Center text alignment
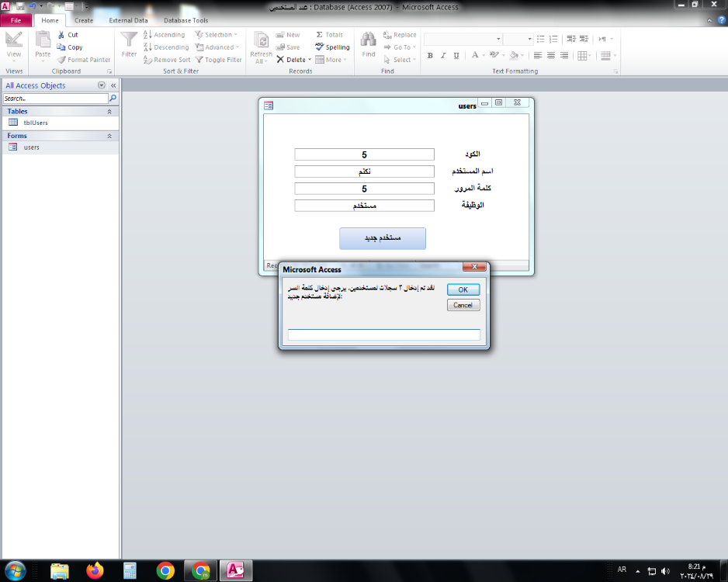The width and height of the screenshot is (728, 582). pos(550,56)
